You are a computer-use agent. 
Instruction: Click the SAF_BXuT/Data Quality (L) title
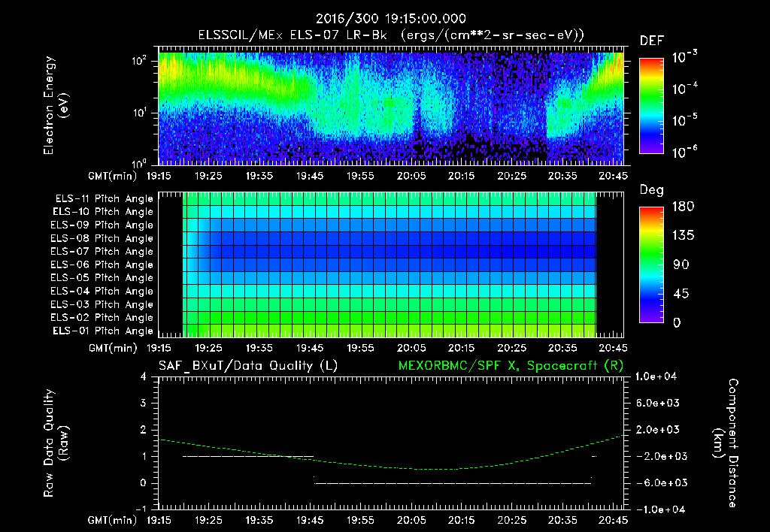pos(248,366)
